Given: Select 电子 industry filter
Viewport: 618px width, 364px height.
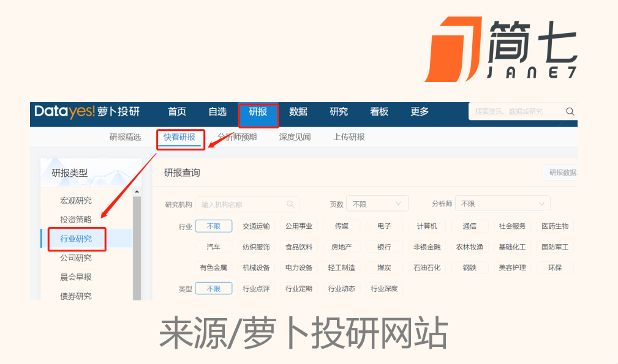Looking at the screenshot, I should [x=384, y=226].
